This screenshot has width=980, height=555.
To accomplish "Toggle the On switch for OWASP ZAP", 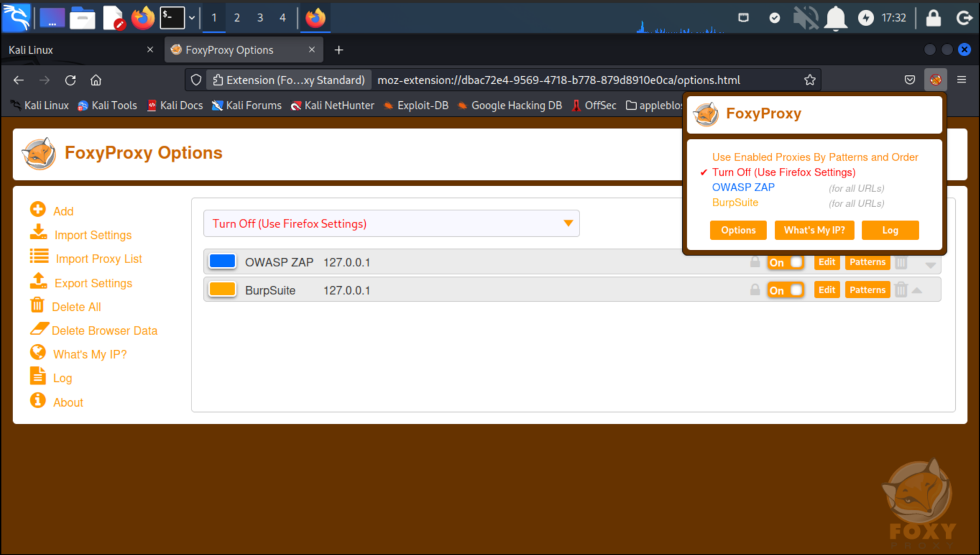I will click(x=785, y=262).
